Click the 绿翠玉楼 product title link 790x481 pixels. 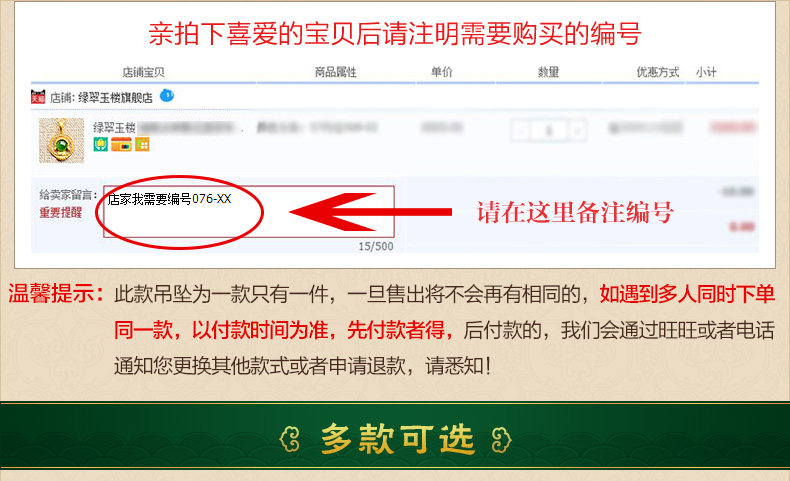(x=114, y=128)
